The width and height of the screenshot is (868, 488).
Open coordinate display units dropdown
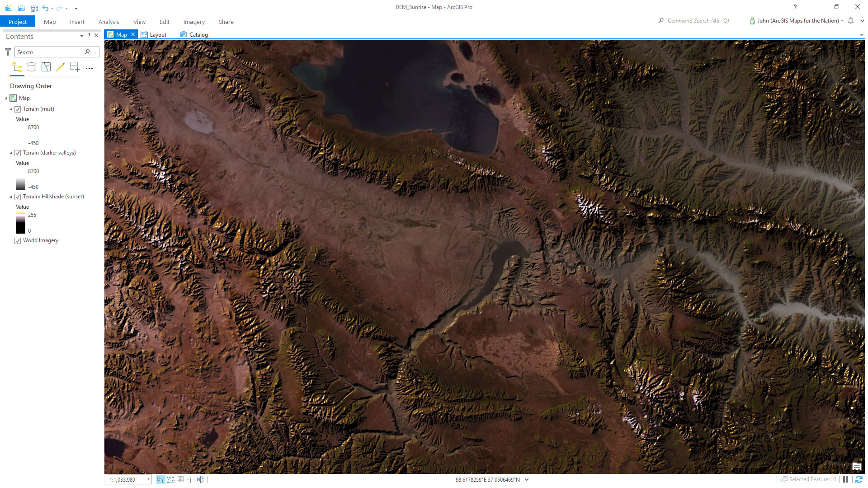[x=527, y=480]
